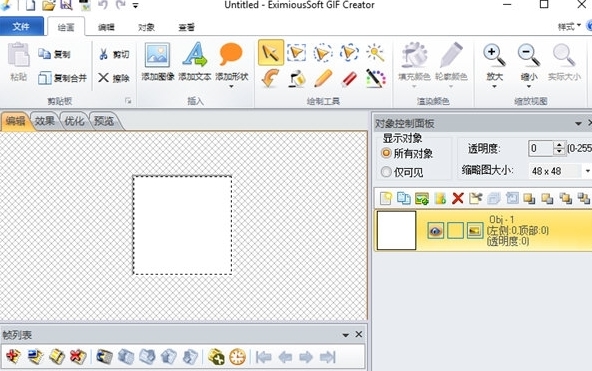The image size is (592, 371).
Task: Click the rightmost object arrange order icon
Action: tap(584, 198)
